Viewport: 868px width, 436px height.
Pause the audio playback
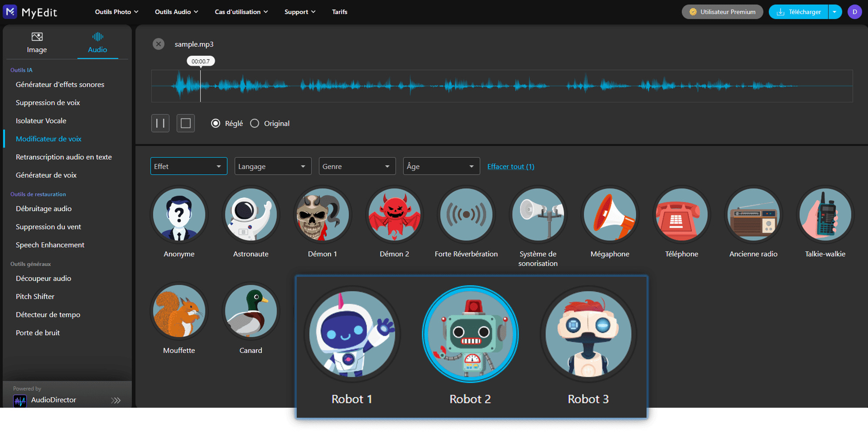coord(160,123)
